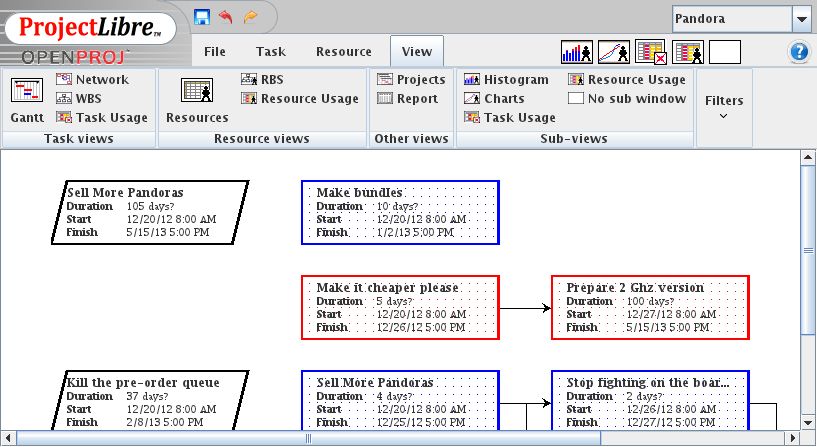Switch to the Resource ribbon tab
This screenshot has width=817, height=447.
pyautogui.click(x=344, y=52)
